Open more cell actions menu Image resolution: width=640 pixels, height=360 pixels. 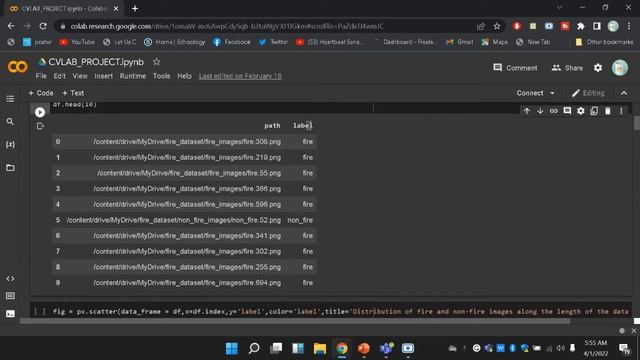(621, 111)
